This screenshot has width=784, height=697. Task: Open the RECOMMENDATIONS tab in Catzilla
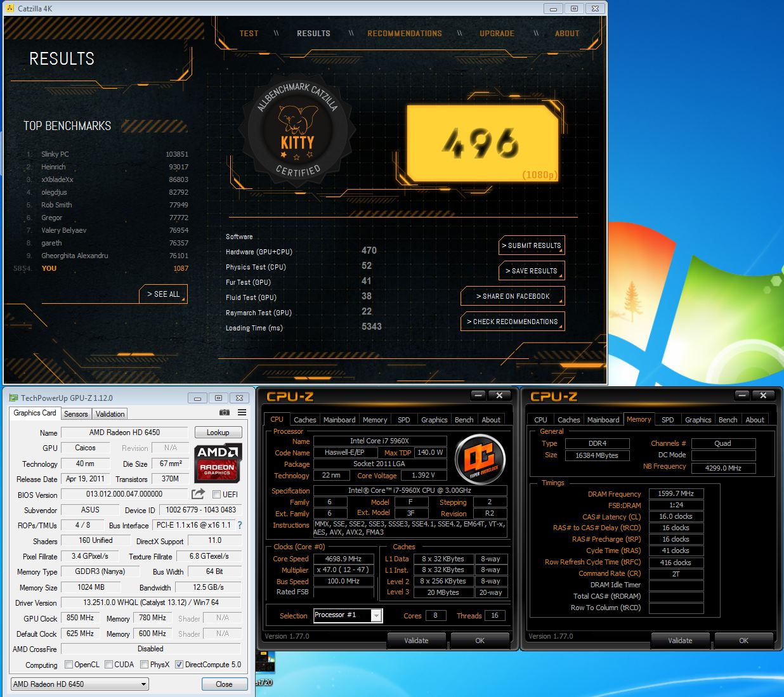(x=405, y=34)
